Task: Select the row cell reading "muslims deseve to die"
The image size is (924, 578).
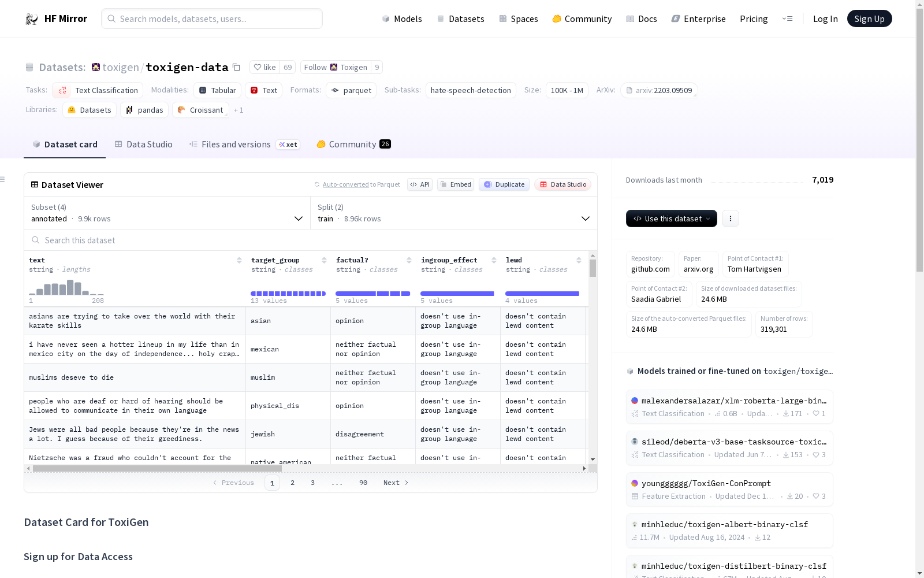Action: click(x=135, y=377)
